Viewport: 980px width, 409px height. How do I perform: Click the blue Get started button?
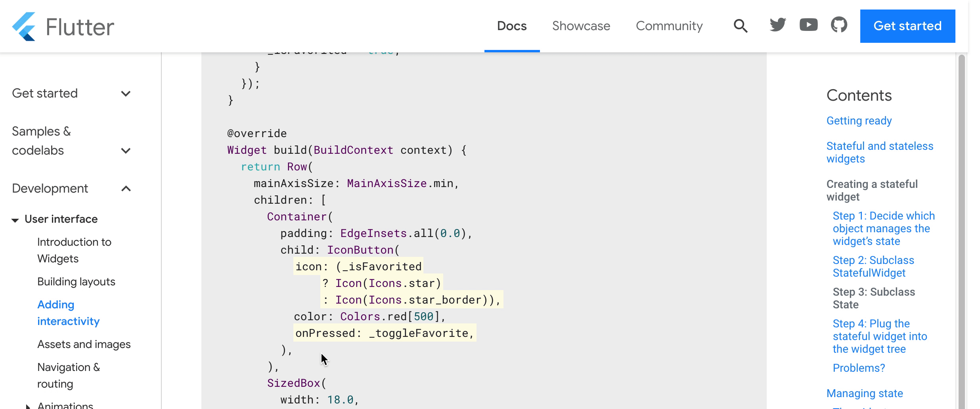click(x=907, y=26)
